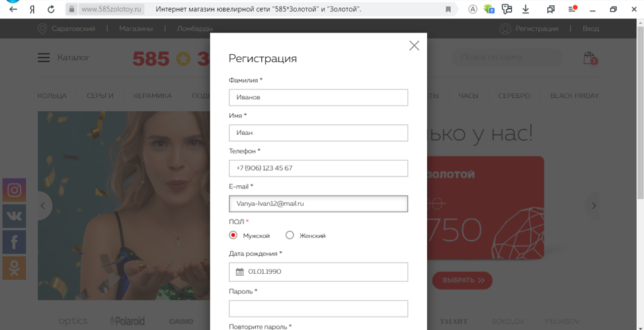Open the Instagram social sidebar icon
Screen dimensions: 644x330
tap(14, 190)
